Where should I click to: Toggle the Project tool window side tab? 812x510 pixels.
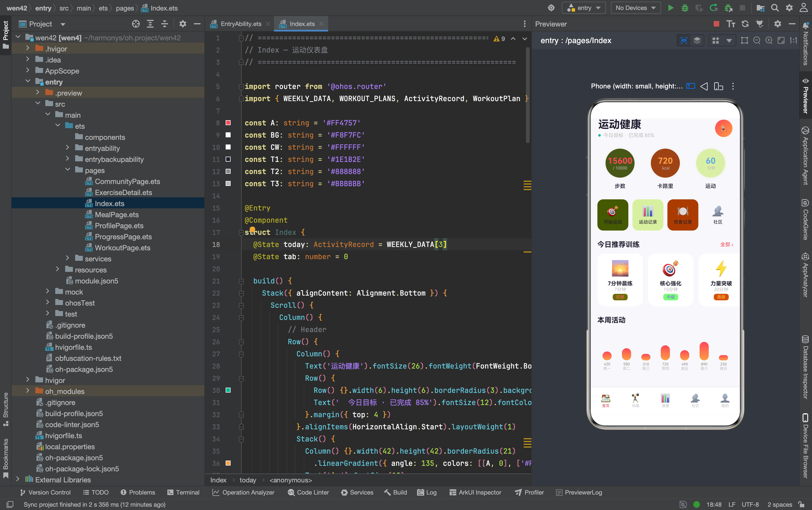pyautogui.click(x=6, y=35)
